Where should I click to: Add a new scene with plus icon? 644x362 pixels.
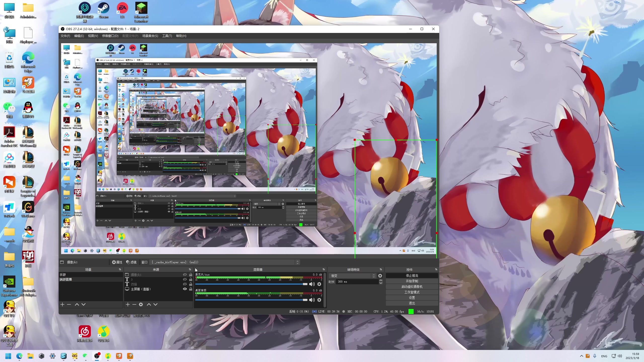coord(62,304)
